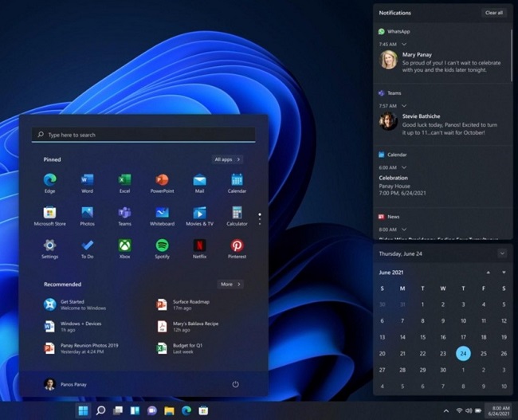518x420 pixels.
Task: Open the Netflix app
Action: point(199,249)
